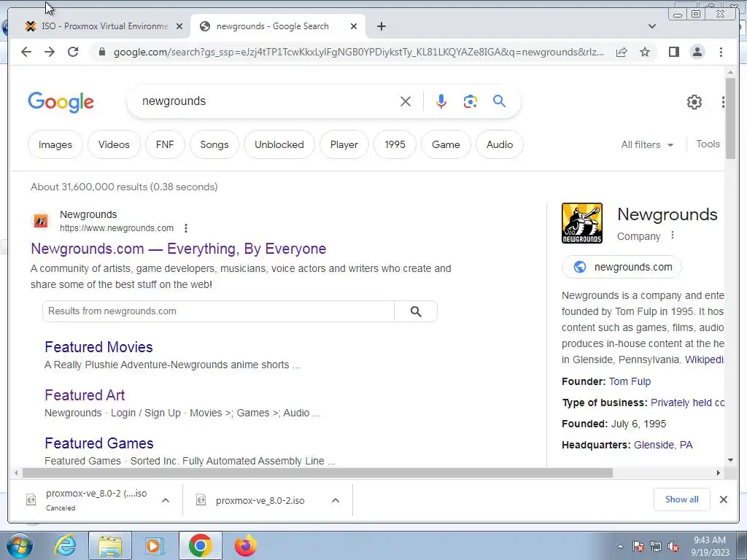The image size is (747, 560).
Task: Close the downloads bar
Action: tap(723, 499)
